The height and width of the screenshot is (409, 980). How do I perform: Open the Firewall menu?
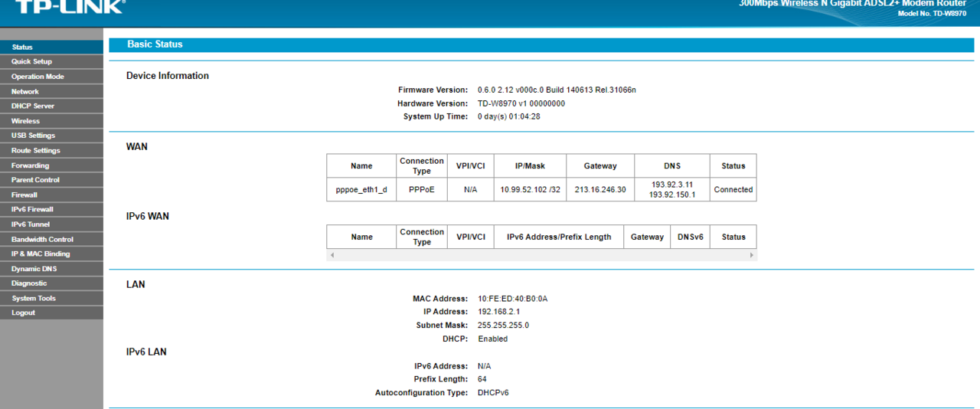[x=51, y=195]
